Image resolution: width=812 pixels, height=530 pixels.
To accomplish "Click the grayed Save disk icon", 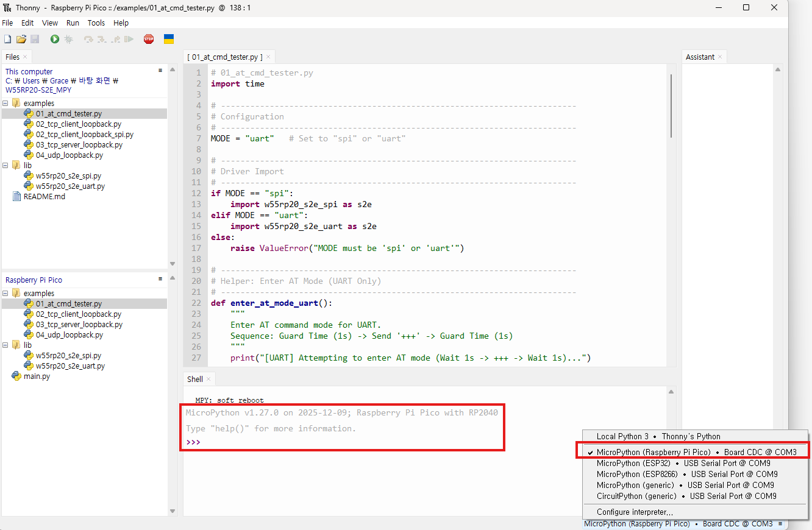I will point(35,39).
